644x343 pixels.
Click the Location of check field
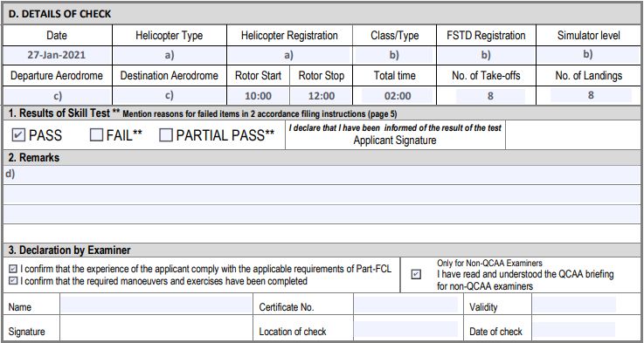click(405, 329)
